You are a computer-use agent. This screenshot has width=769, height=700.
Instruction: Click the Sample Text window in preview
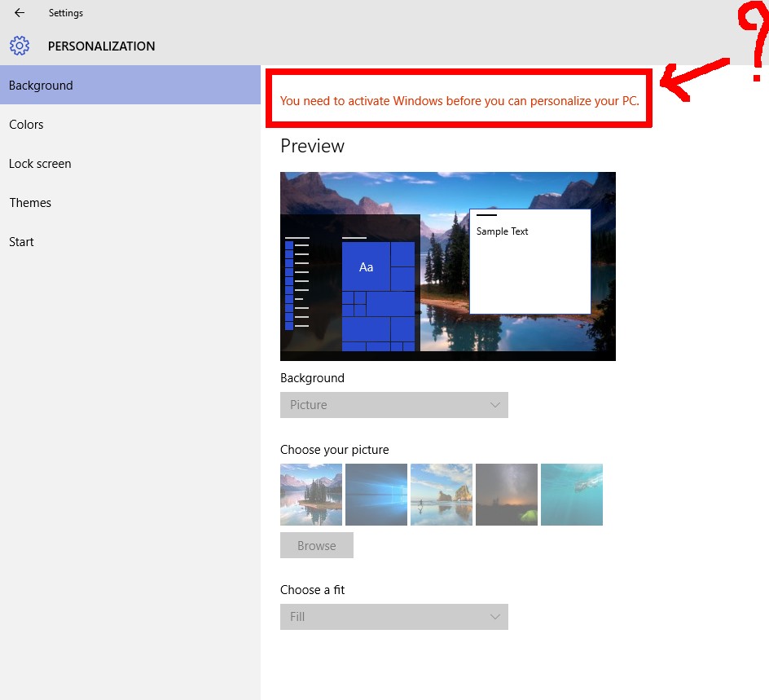(530, 261)
